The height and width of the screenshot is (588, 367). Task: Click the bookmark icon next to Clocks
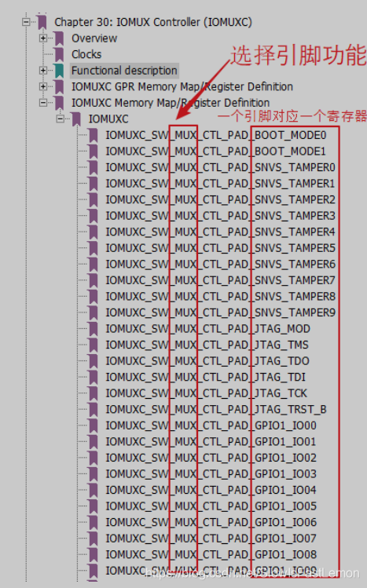(x=59, y=55)
